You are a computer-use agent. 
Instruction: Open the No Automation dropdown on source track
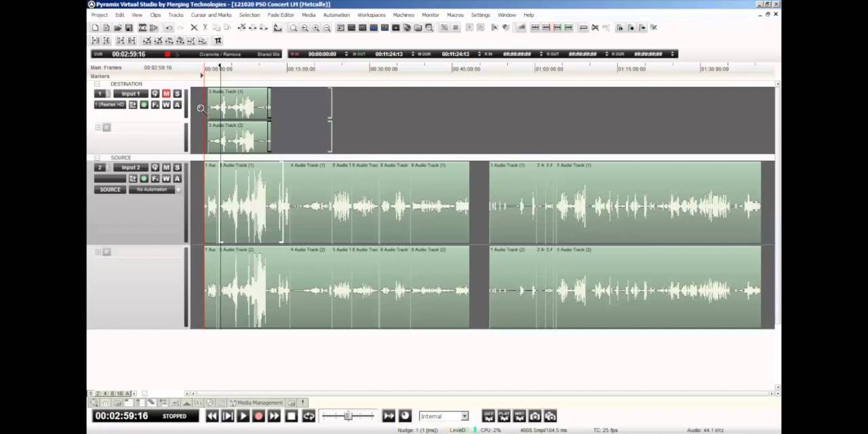(x=151, y=189)
